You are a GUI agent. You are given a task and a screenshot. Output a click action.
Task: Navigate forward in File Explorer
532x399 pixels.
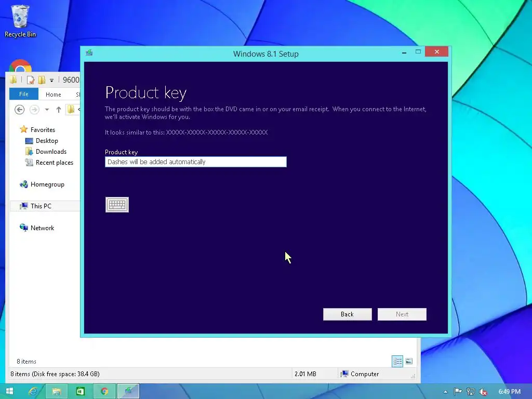tap(34, 109)
